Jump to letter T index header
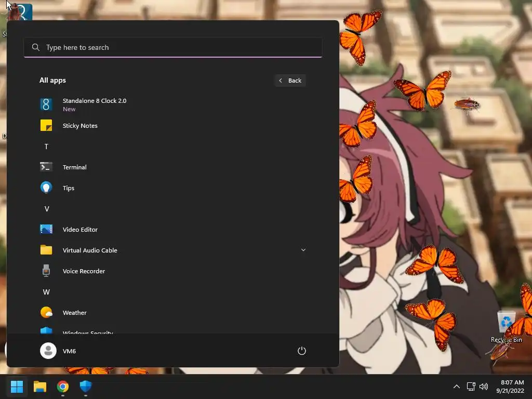The image size is (532, 399). (46, 147)
